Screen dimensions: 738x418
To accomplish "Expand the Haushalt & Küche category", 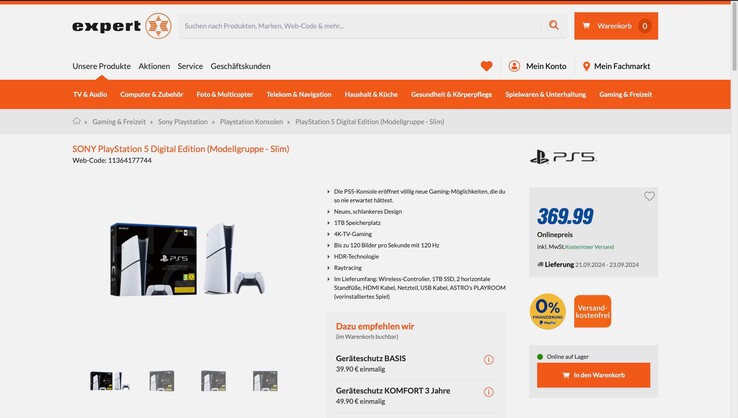I will point(371,95).
